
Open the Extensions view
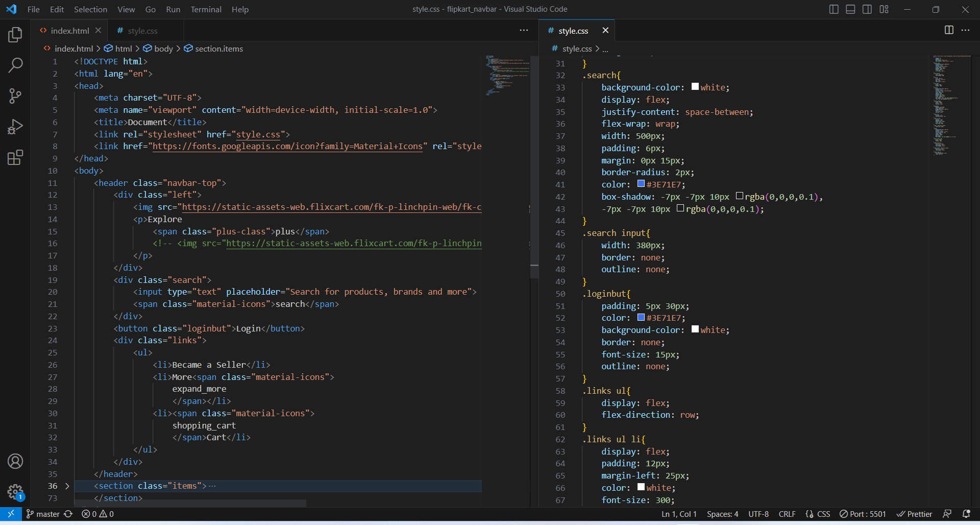pos(15,157)
